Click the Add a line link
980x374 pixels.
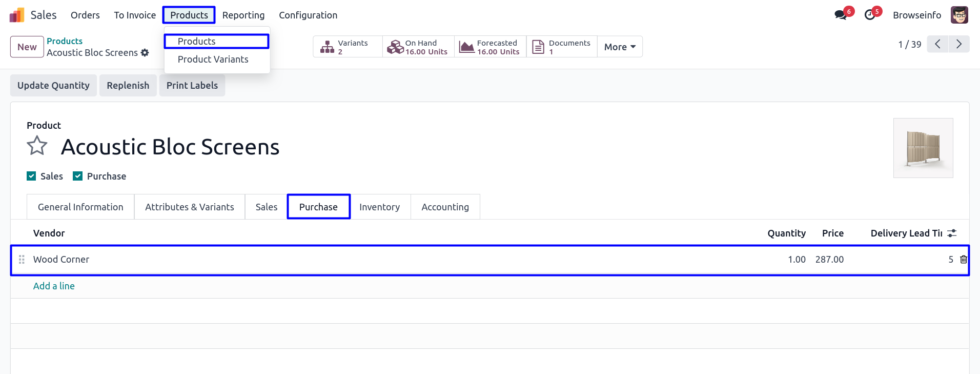pyautogui.click(x=54, y=286)
